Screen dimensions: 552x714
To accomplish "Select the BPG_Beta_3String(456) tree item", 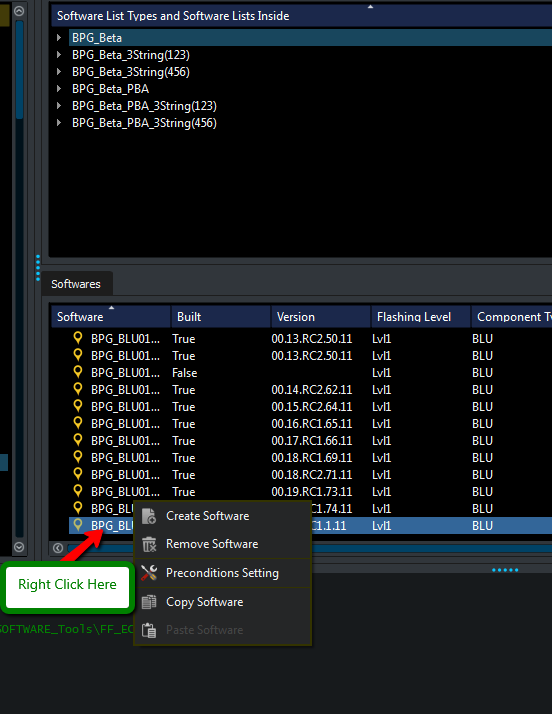I will [x=131, y=72].
